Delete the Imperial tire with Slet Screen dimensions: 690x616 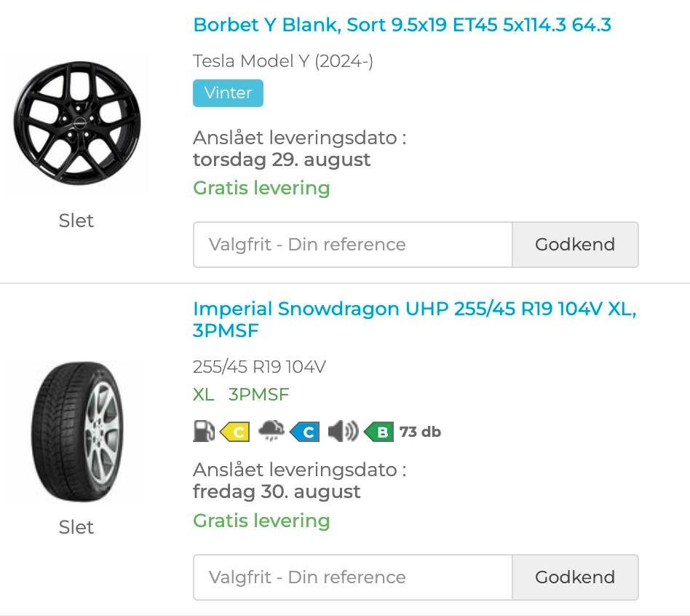pos(76,527)
